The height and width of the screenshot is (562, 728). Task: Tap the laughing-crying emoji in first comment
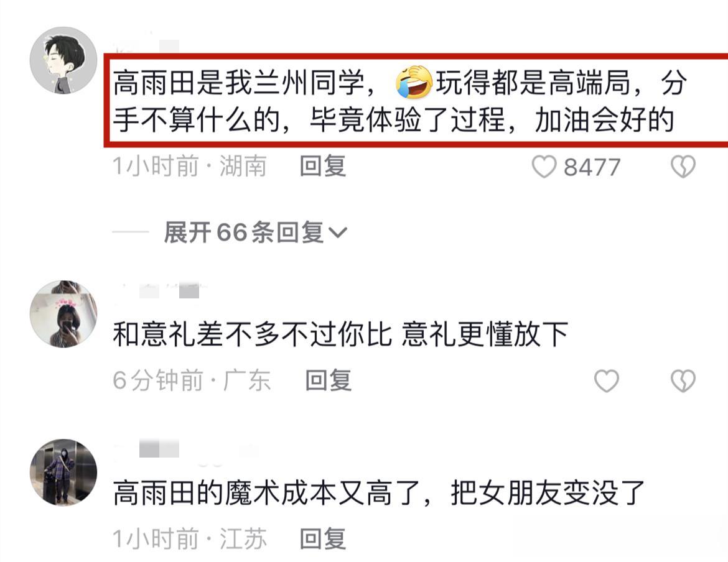coord(414,83)
